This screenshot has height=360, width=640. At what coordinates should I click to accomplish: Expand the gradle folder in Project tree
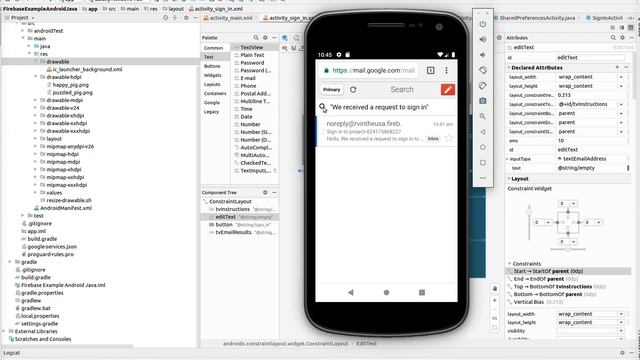tap(10, 262)
